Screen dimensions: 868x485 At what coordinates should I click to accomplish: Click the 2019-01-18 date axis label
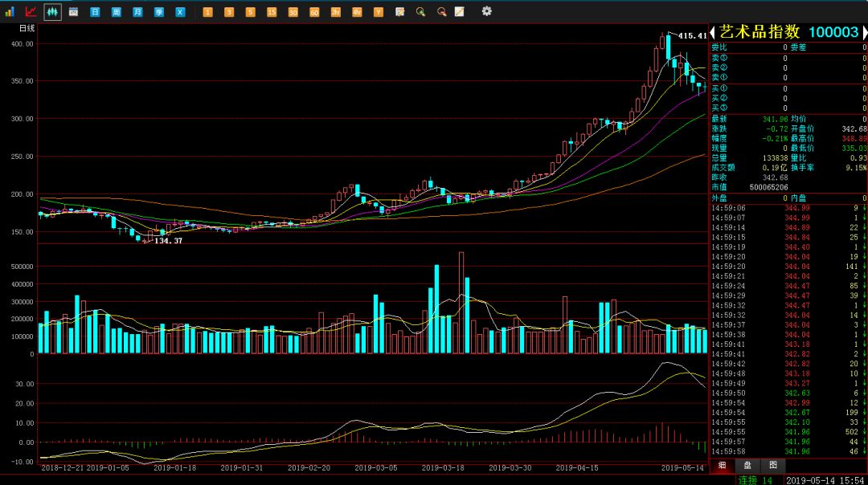pyautogui.click(x=174, y=468)
